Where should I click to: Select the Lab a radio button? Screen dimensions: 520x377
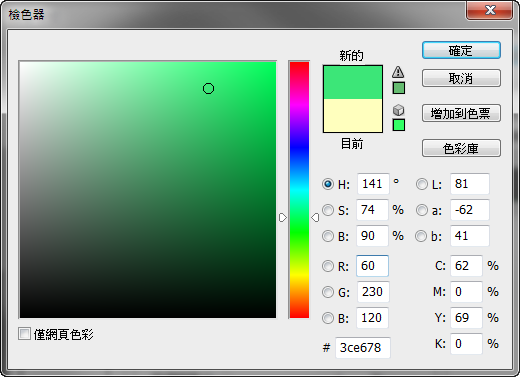[422, 210]
